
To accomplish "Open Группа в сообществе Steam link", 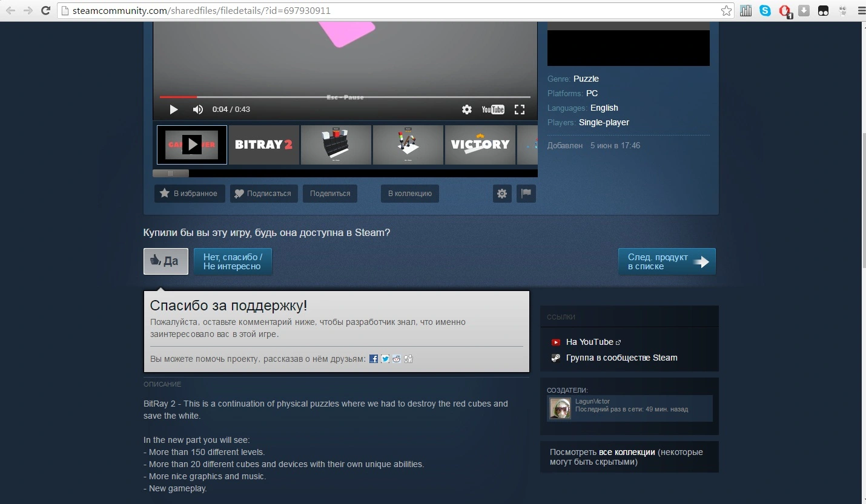I will (621, 358).
